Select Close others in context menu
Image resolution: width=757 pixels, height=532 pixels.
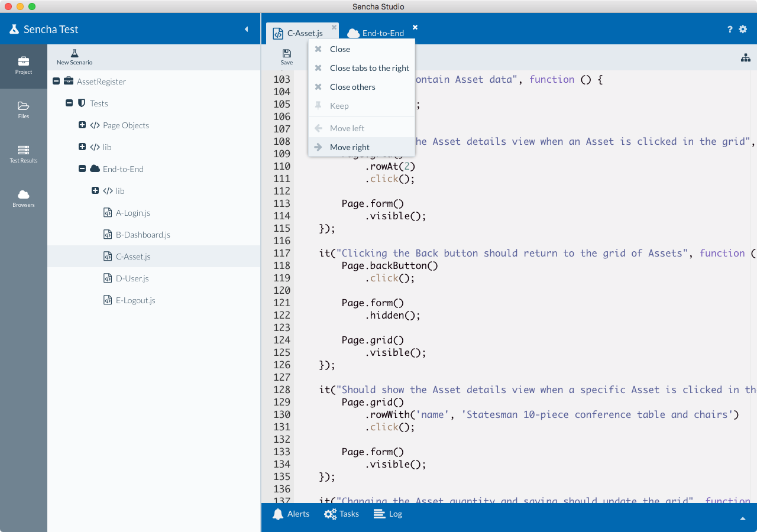[352, 87]
